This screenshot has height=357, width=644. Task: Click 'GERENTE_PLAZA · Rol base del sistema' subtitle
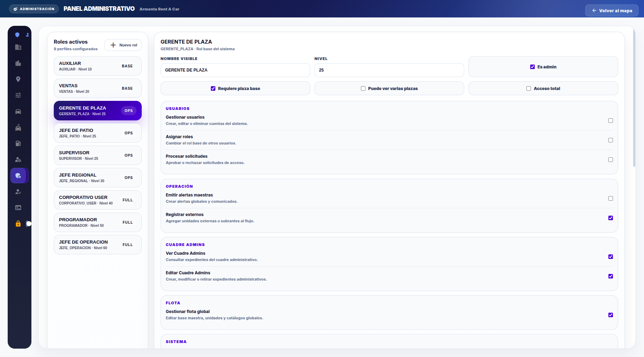(x=198, y=49)
